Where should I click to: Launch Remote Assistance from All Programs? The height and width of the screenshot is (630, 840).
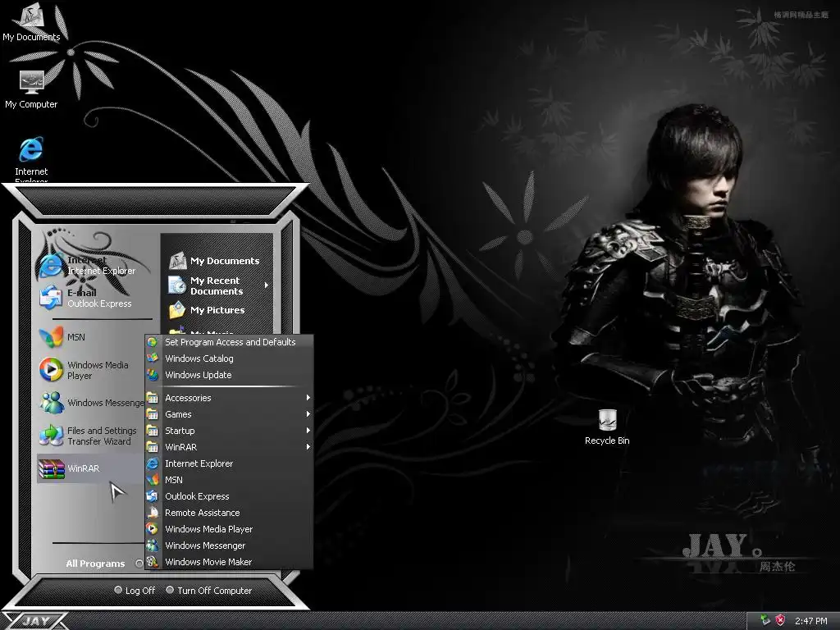[229, 513]
